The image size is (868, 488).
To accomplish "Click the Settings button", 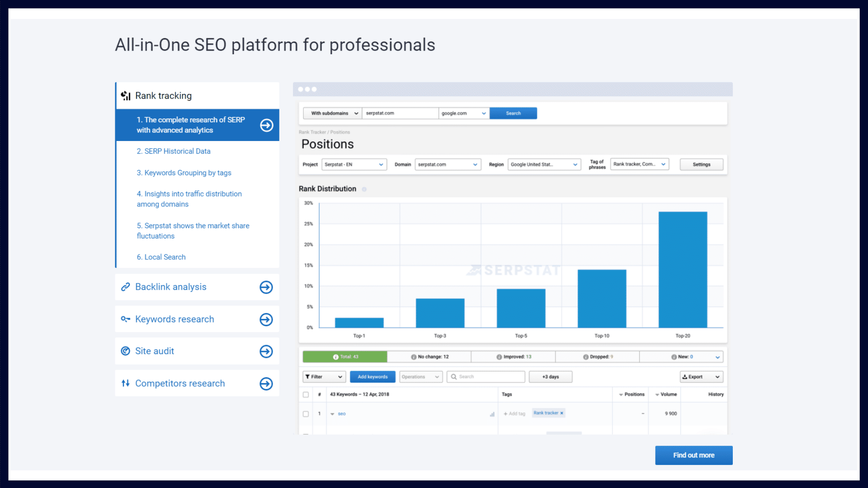I will point(702,164).
